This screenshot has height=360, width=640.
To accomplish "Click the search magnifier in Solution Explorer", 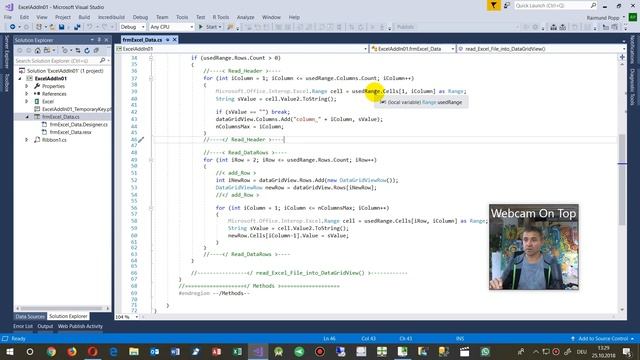I will click(102, 61).
